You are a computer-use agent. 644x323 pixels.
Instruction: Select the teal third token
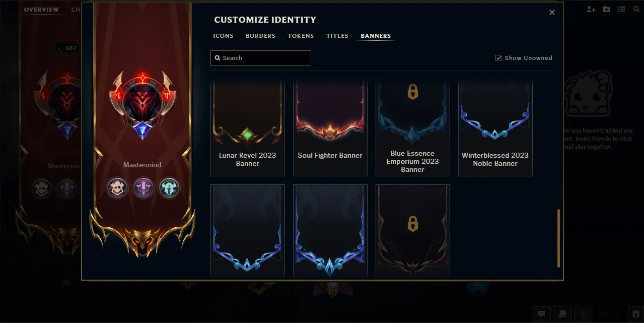click(x=169, y=188)
